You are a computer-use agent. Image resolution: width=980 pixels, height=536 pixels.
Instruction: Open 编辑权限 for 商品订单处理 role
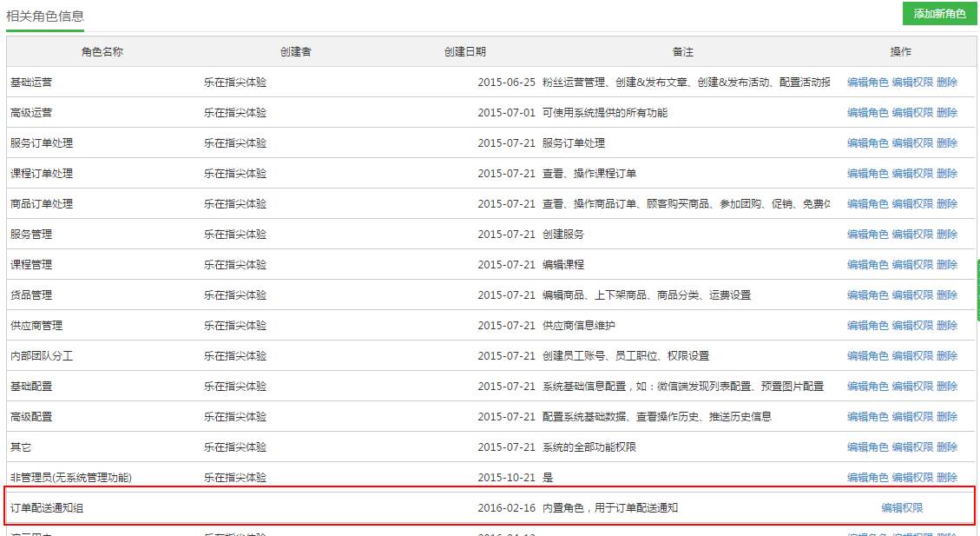click(x=912, y=204)
